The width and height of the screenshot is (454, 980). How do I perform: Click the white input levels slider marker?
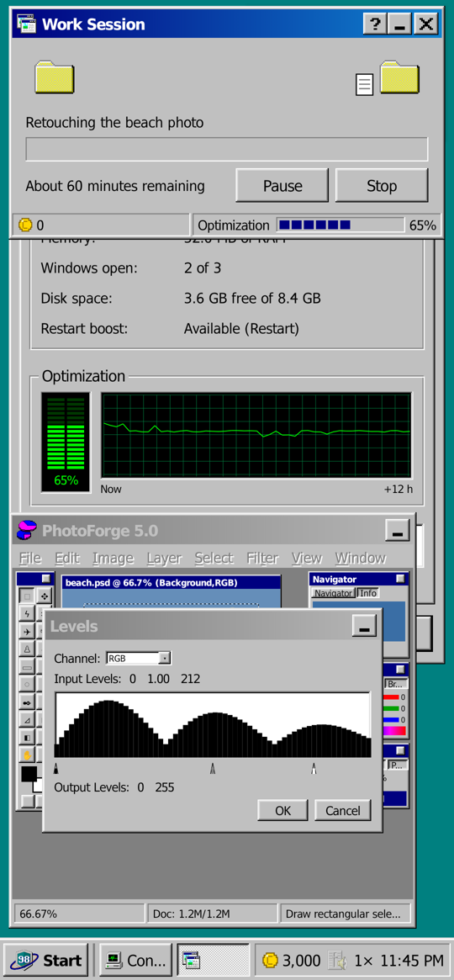coord(314,768)
